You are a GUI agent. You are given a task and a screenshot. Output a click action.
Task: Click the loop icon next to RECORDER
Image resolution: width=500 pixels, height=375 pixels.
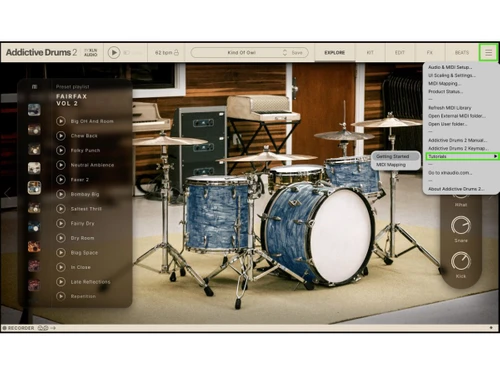43,328
